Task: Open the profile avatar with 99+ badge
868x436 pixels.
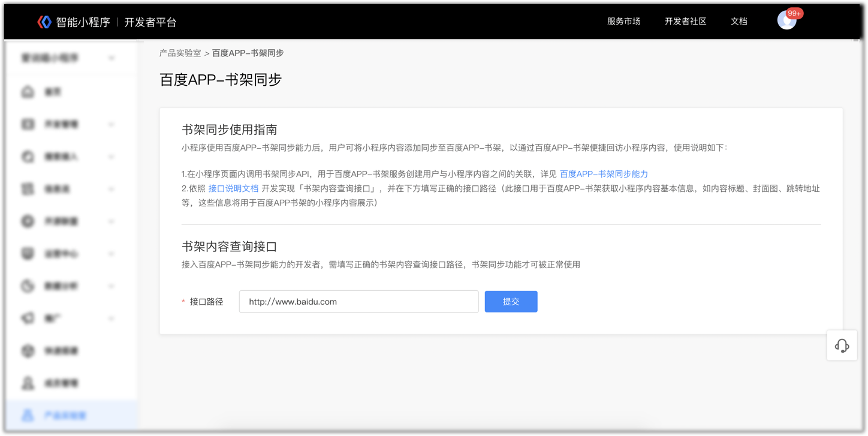Action: tap(786, 20)
